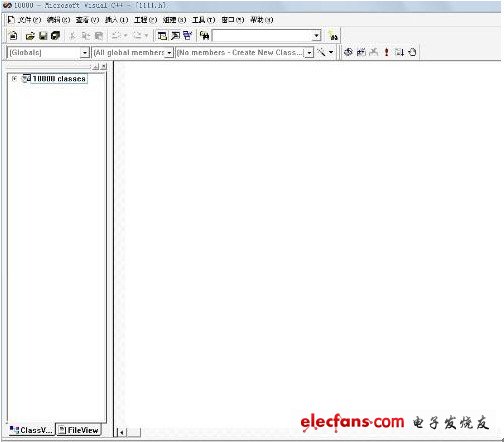The width and height of the screenshot is (504, 442).
Task: Click the Find in Files binoculars icon
Action: [205, 35]
